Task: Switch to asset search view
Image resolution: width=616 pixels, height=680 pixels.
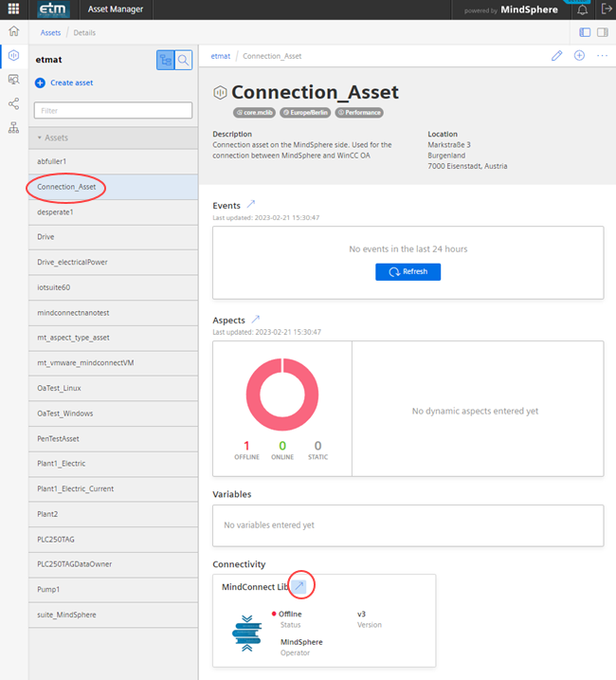Action: [x=184, y=60]
